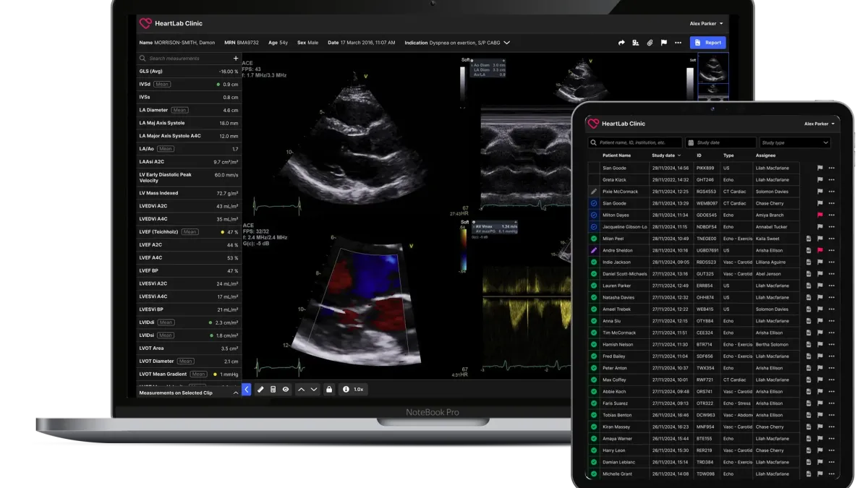Click the paperclip attachment icon in laptop header
Image resolution: width=868 pixels, height=488 pixels.
(x=650, y=43)
